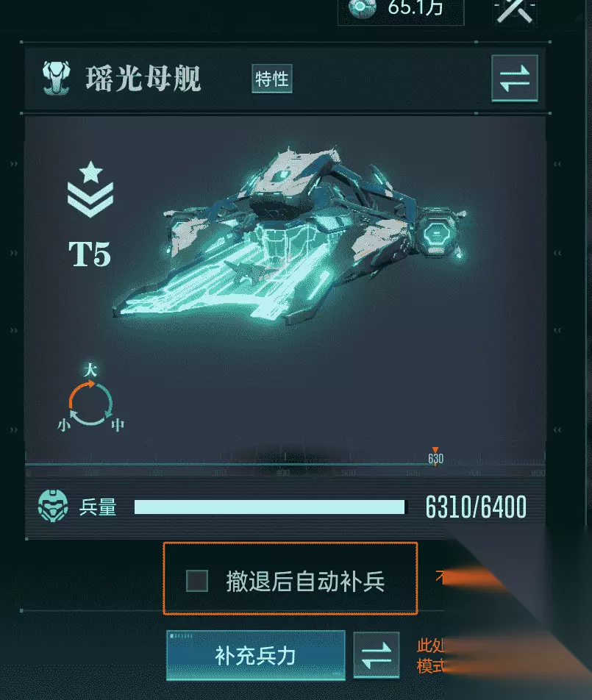Click the lowest right double-arrow chevron
Screen dimensions: 592x700
coord(557,430)
